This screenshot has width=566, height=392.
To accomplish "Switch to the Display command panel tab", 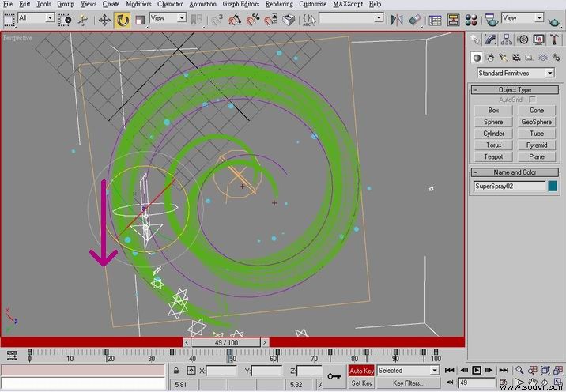I will point(538,40).
